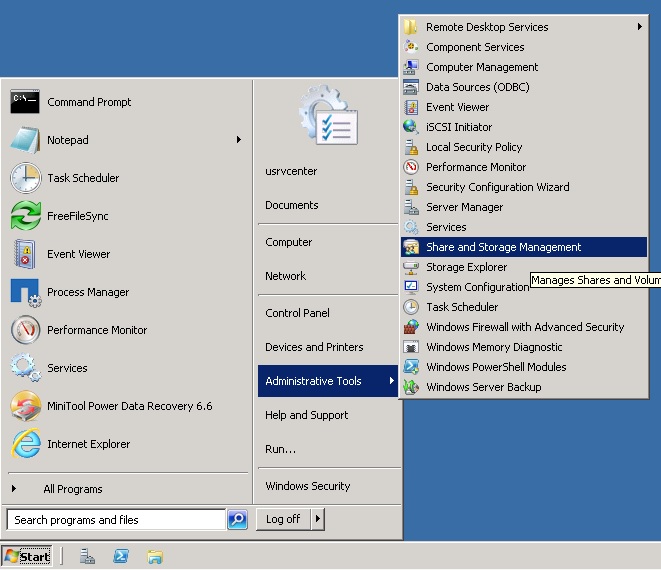Expand the Notepad recent files arrow
This screenshot has width=661, height=570.
[239, 140]
